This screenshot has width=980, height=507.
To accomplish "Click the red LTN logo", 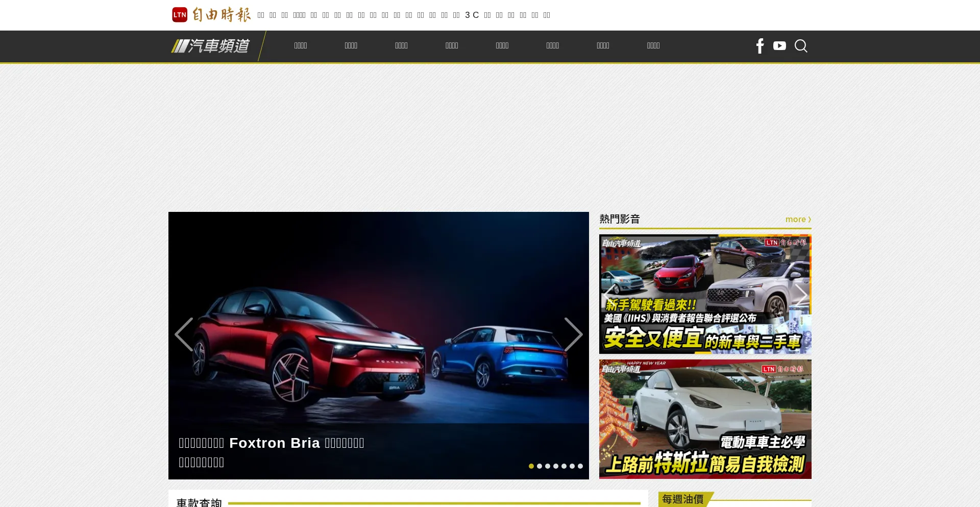I will pos(179,15).
